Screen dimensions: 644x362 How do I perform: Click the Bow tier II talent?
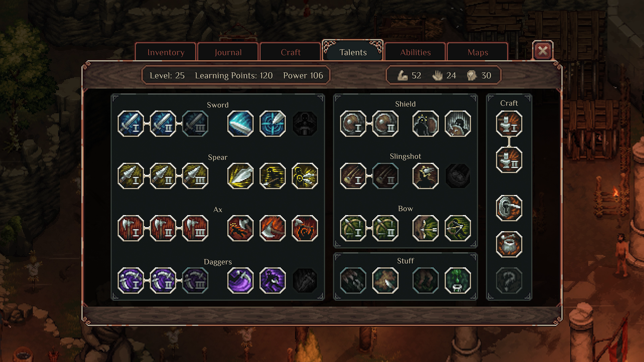pyautogui.click(x=385, y=228)
